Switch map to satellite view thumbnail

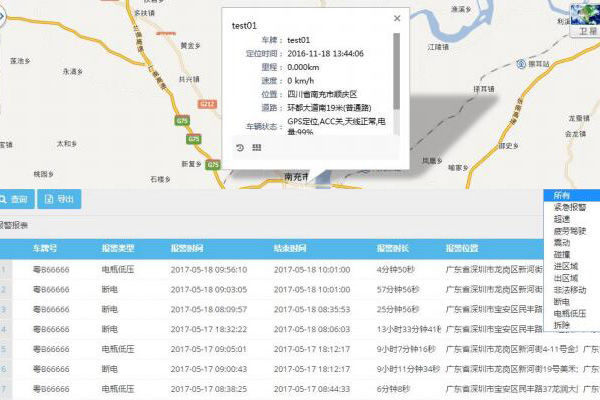pyautogui.click(x=584, y=19)
